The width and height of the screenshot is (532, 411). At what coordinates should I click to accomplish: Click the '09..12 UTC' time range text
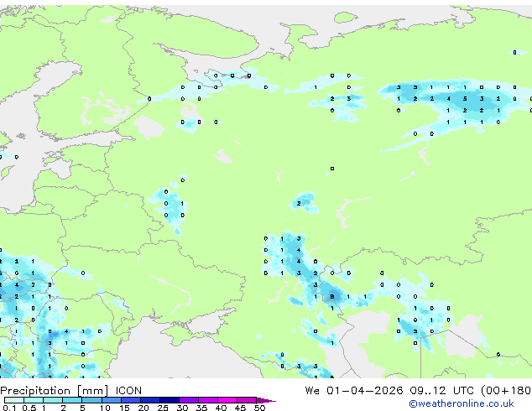pos(441,390)
